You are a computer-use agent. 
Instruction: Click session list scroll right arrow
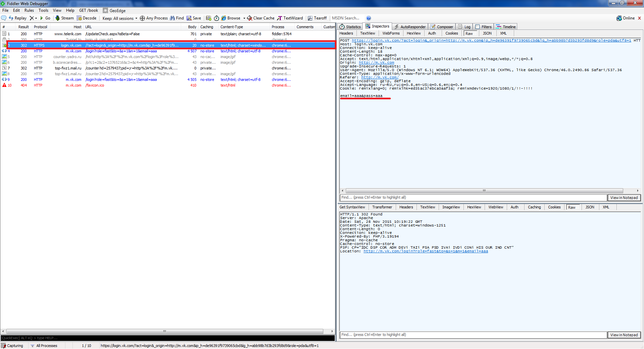tap(332, 331)
